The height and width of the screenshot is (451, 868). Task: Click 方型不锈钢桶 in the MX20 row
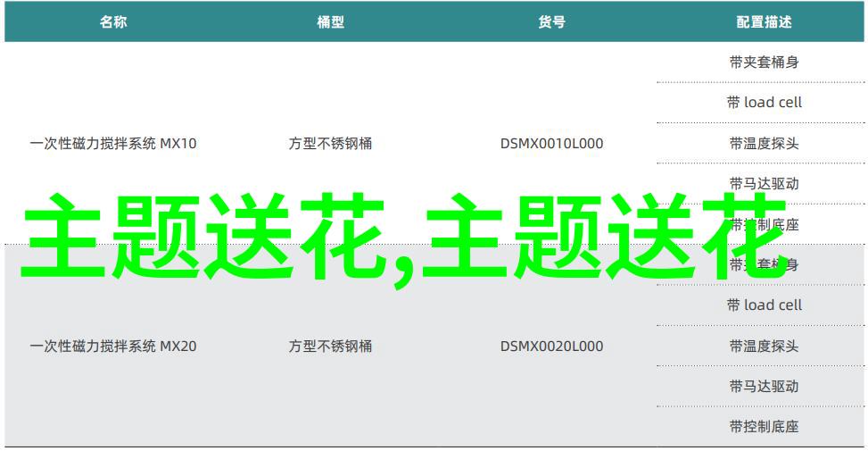330,346
